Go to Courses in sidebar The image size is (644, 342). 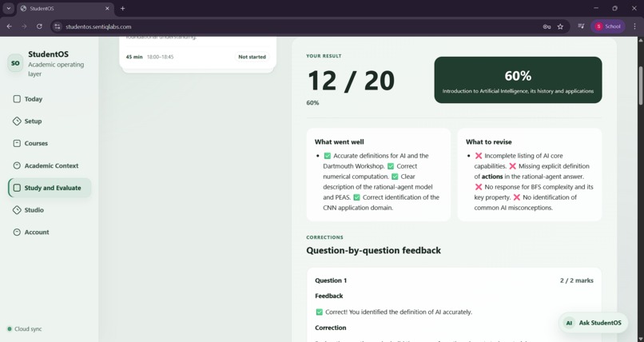coord(50,143)
